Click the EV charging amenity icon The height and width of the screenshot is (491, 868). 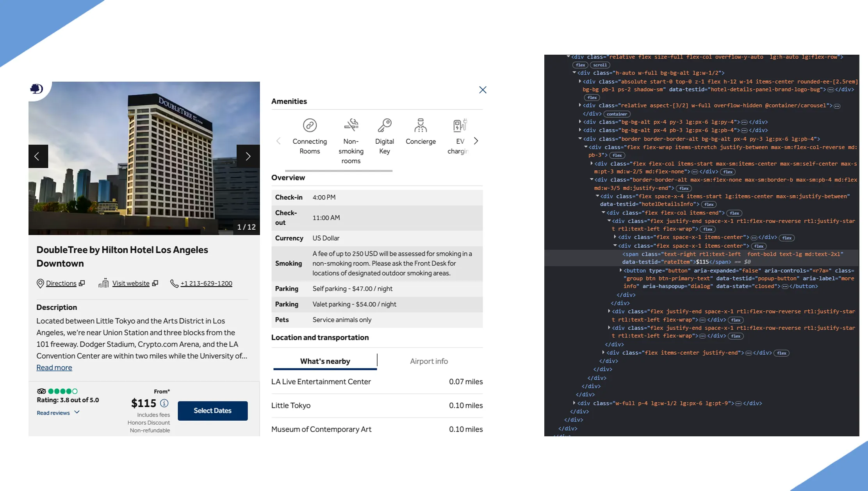pyautogui.click(x=460, y=125)
